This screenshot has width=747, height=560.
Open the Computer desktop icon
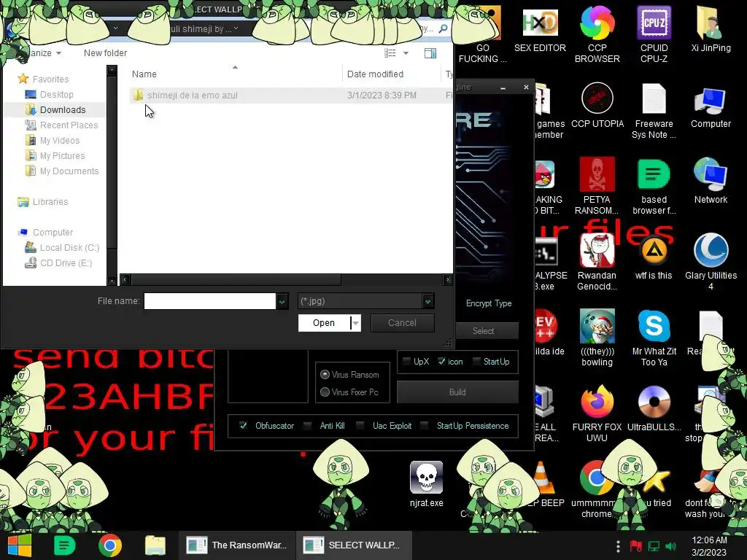click(711, 108)
